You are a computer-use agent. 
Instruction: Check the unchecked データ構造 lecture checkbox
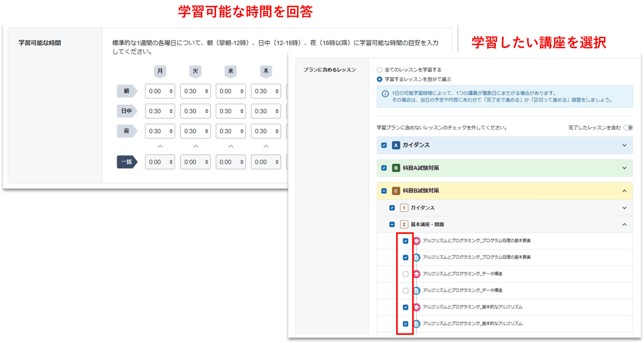tap(406, 274)
